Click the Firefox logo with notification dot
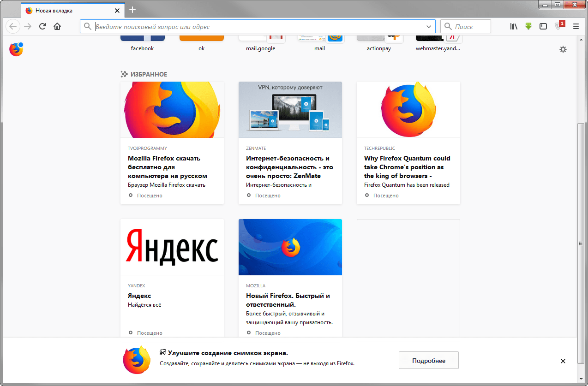Image resolution: width=588 pixels, height=386 pixels. [16, 49]
